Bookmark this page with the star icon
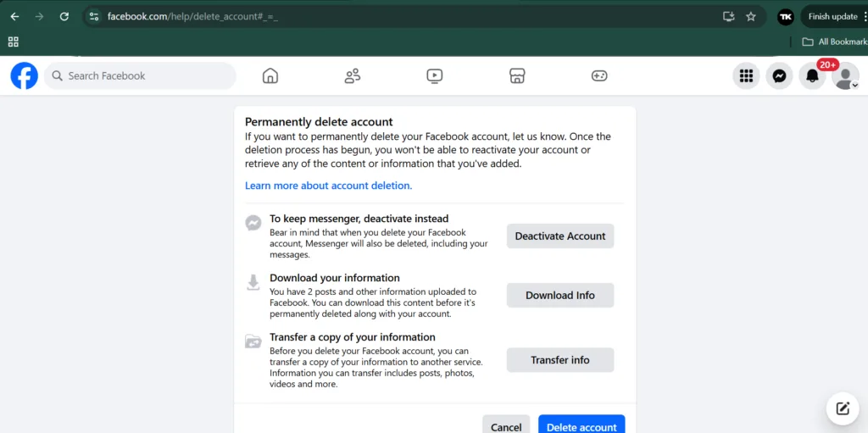This screenshot has height=433, width=868. point(751,17)
